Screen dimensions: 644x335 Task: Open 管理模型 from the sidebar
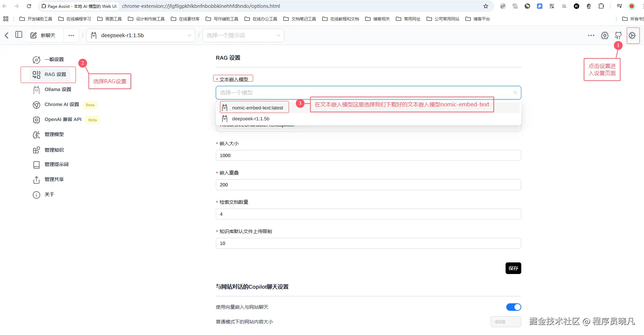point(54,134)
